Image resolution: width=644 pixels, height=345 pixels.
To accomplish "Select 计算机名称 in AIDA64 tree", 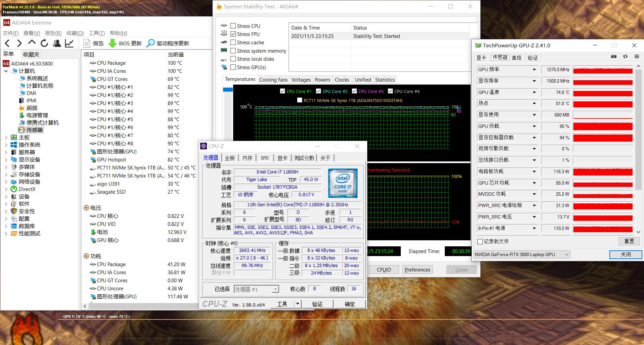I will (40, 86).
